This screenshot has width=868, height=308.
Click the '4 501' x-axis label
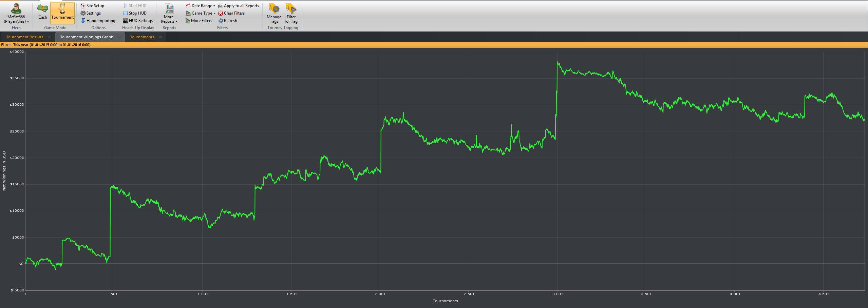824,294
